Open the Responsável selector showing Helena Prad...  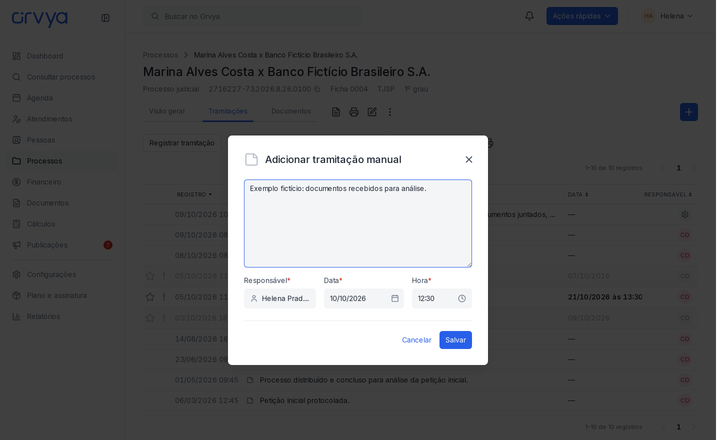pos(280,299)
